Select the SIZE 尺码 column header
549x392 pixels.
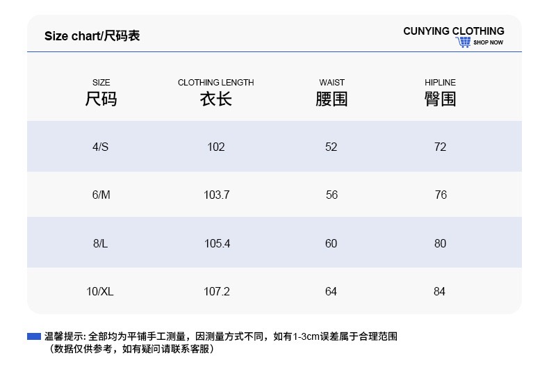click(x=101, y=92)
